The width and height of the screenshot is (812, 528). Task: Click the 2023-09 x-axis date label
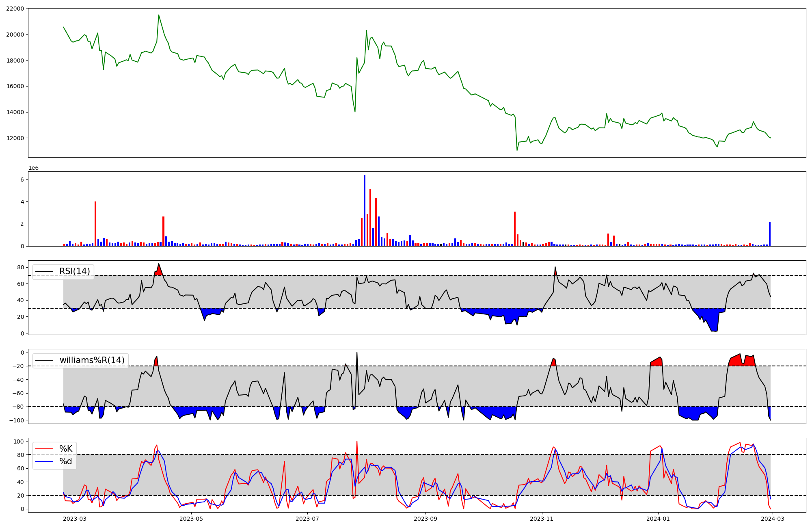pos(425,518)
